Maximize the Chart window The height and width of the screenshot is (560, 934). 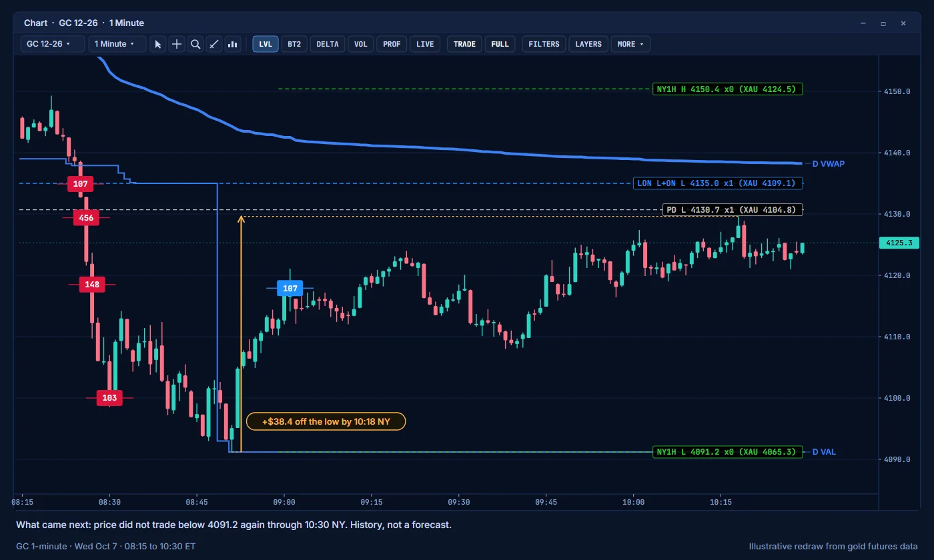point(883,23)
